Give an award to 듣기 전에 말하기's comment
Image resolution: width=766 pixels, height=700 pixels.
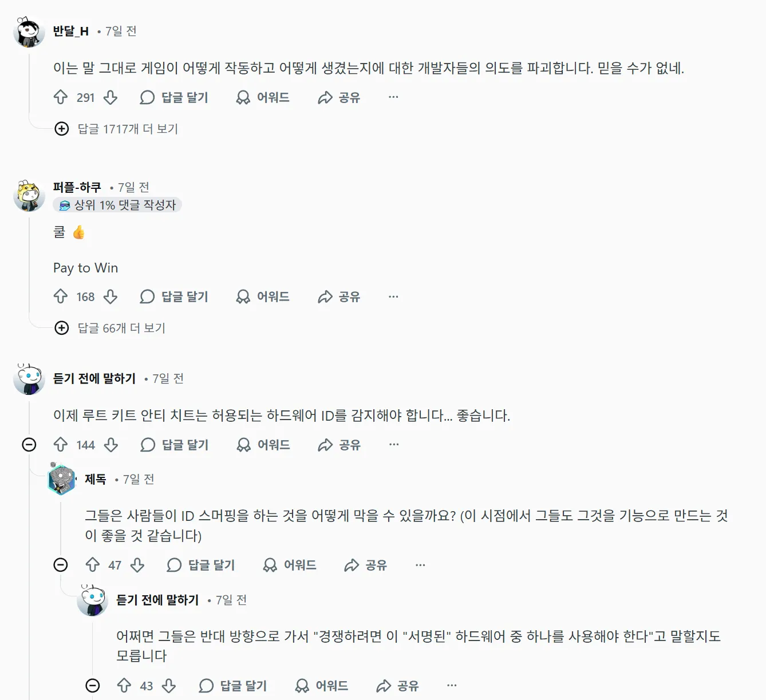click(263, 445)
